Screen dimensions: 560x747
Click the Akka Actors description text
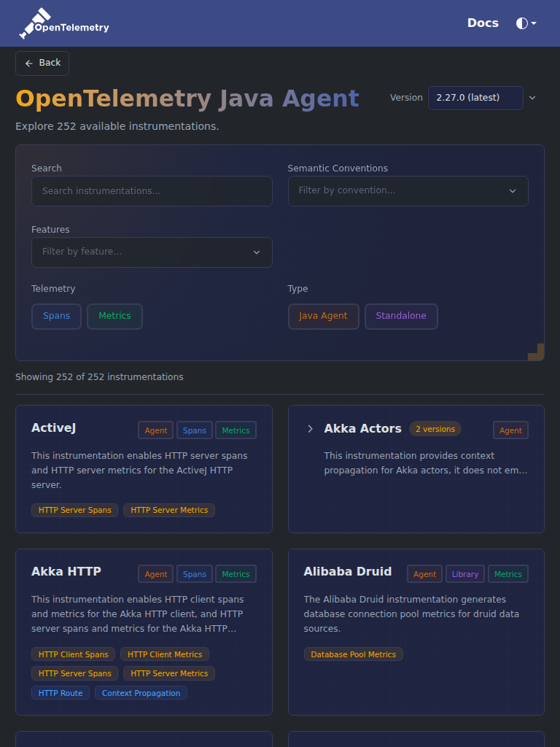pos(426,463)
